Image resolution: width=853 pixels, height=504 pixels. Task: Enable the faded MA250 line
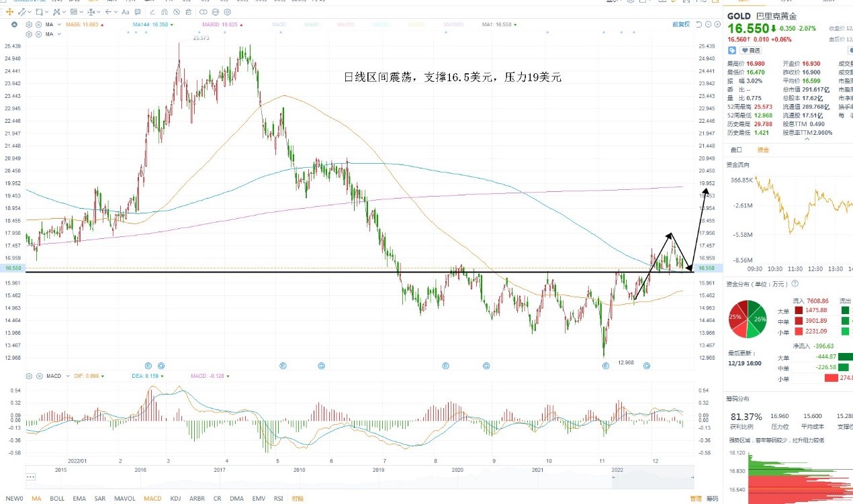click(381, 25)
